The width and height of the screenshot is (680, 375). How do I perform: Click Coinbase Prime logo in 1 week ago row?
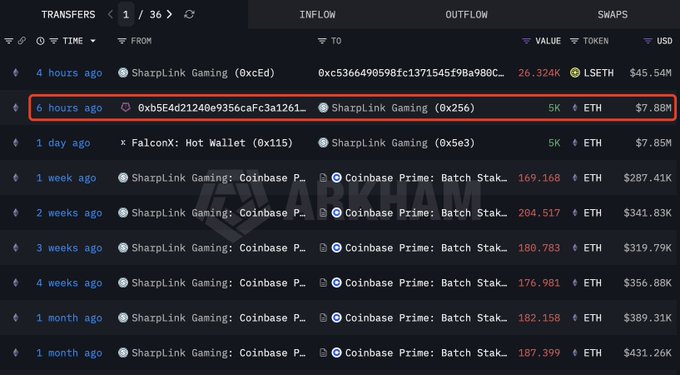pos(337,178)
